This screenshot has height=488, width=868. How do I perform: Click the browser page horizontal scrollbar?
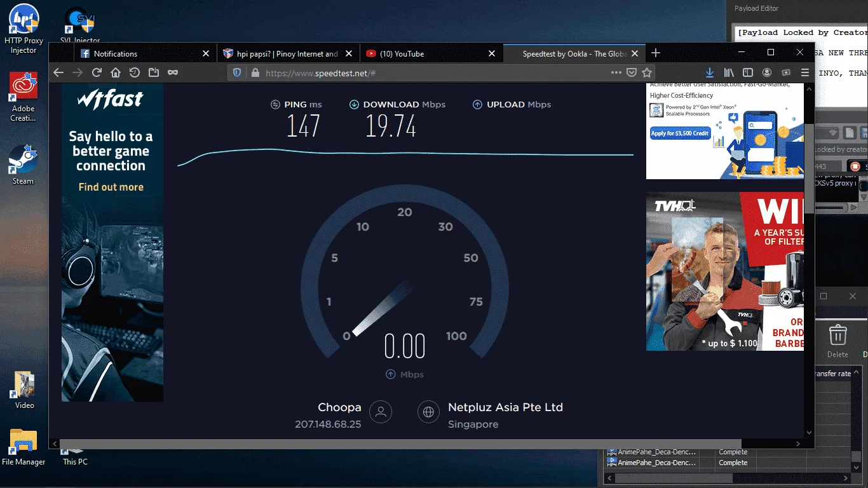click(x=400, y=444)
